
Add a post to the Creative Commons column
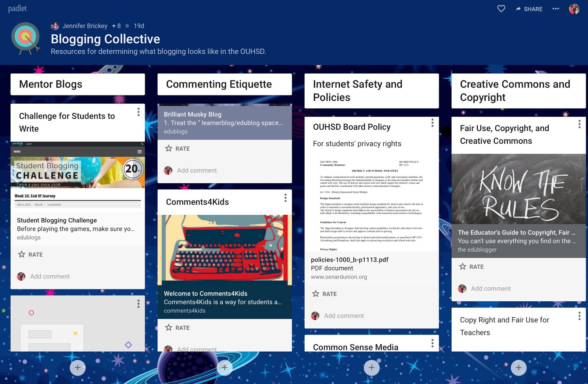pyautogui.click(x=519, y=367)
